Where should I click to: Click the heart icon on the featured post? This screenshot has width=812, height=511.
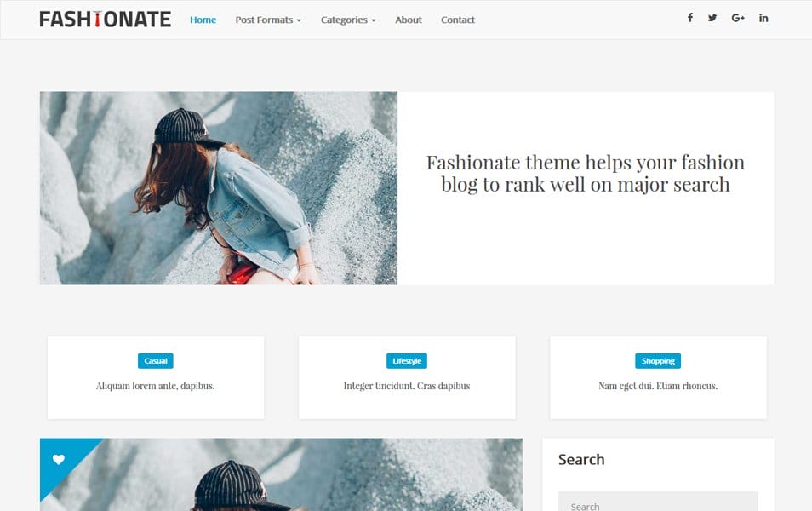pyautogui.click(x=58, y=459)
